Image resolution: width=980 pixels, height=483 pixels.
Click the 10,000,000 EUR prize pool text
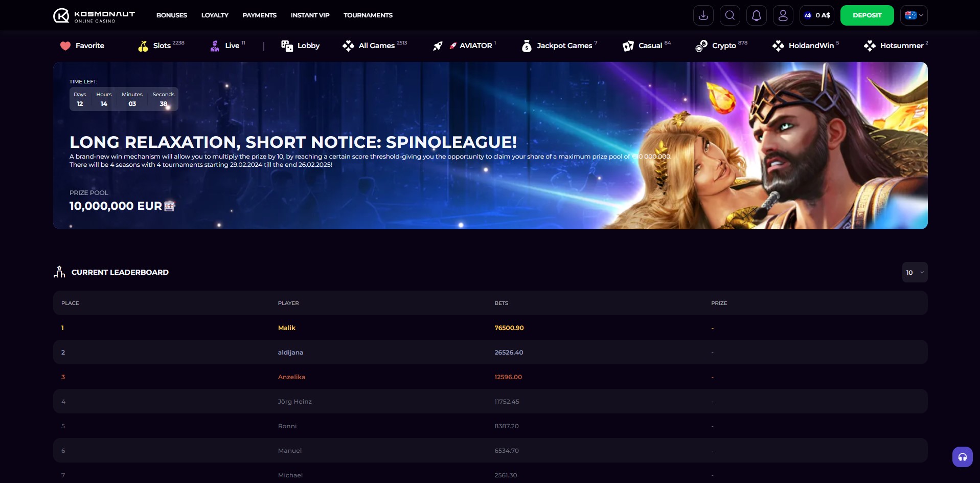click(116, 206)
